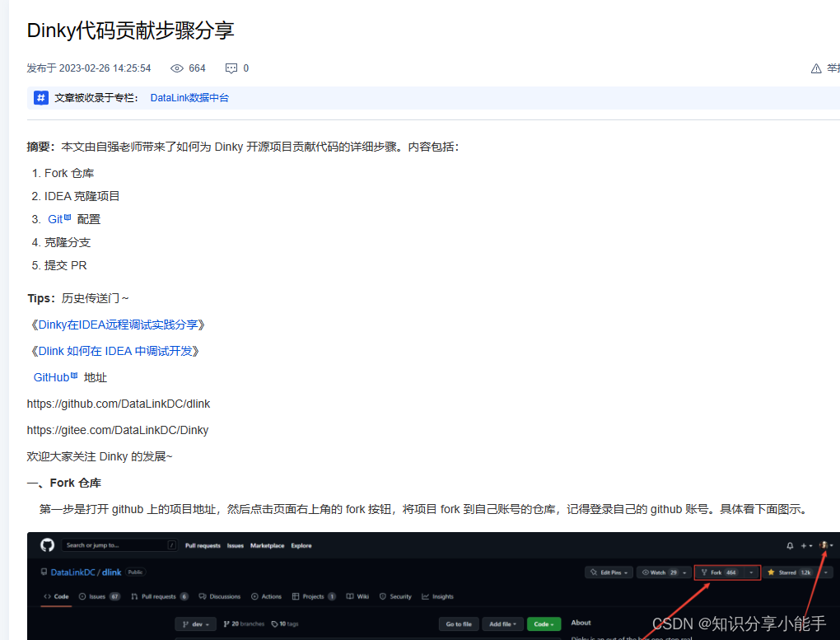Click the list item Fork 仓库
The height and width of the screenshot is (640, 840).
(69, 173)
